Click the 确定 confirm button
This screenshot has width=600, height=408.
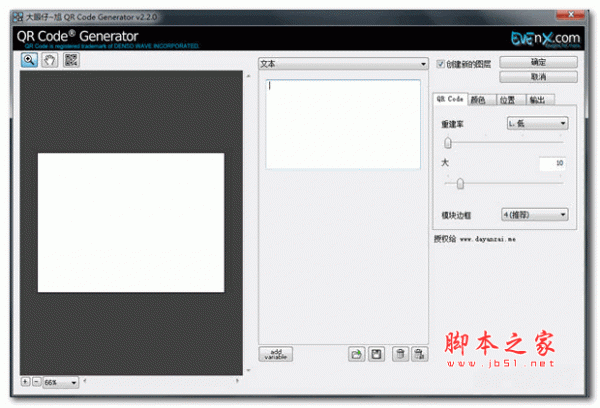click(x=538, y=62)
